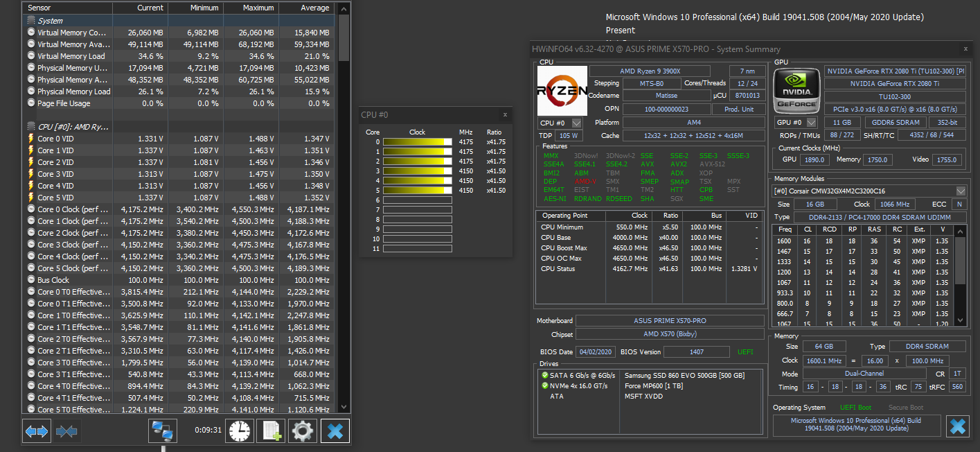Click the lightning icon beside Core 3 VID
The width and height of the screenshot is (980, 452).
point(31,174)
